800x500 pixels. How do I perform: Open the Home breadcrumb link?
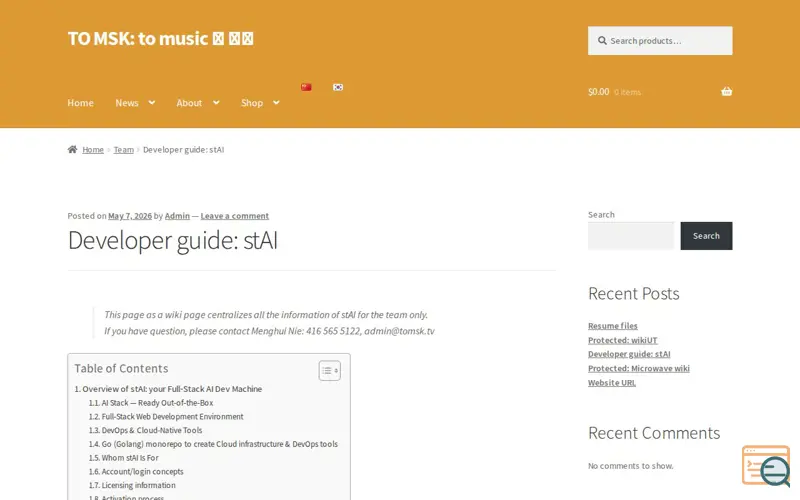pyautogui.click(x=93, y=149)
